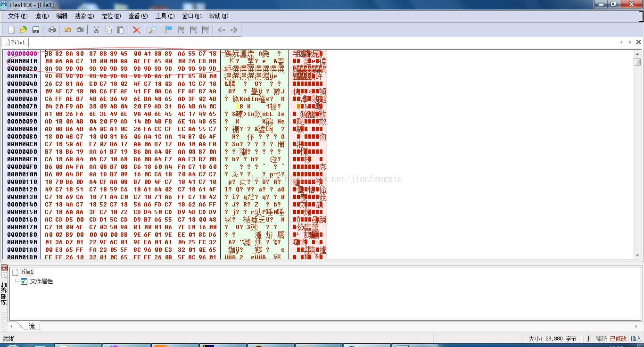Open the 流(R) menu
644x347 pixels.
pyautogui.click(x=42, y=16)
